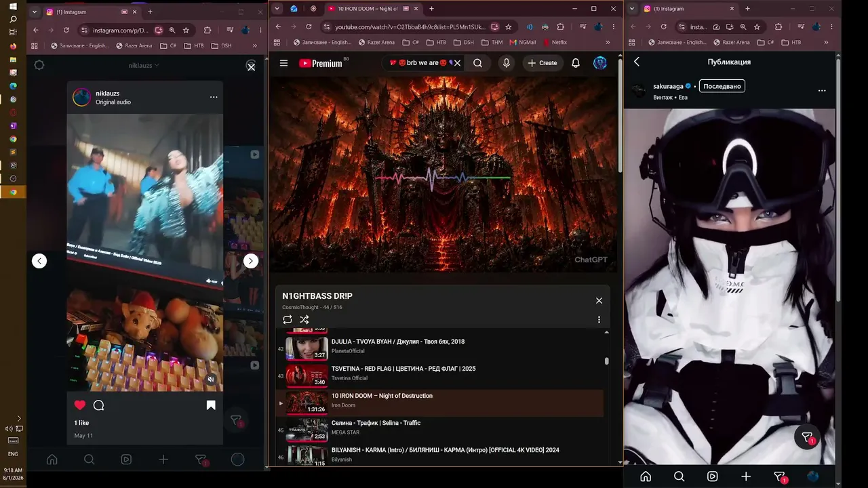The height and width of the screenshot is (488, 868).
Task: Open Chrome menu in the YouTube window
Action: tap(613, 26)
